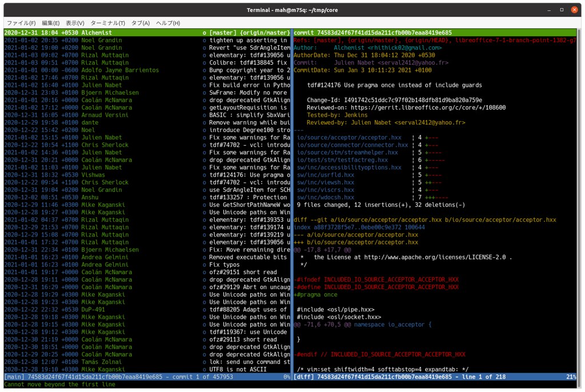
Task: Click the '#include <osl/pipe.hxx>' line
Action: point(336,310)
